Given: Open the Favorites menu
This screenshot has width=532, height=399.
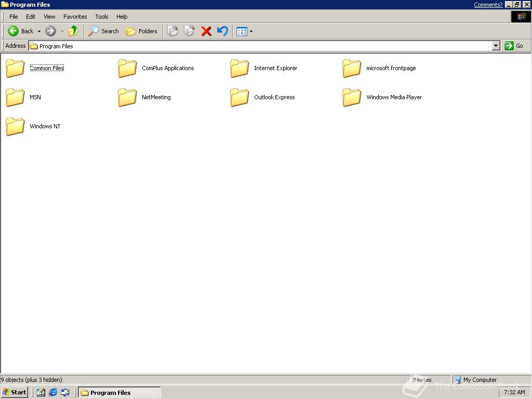Looking at the screenshot, I should pos(75,17).
